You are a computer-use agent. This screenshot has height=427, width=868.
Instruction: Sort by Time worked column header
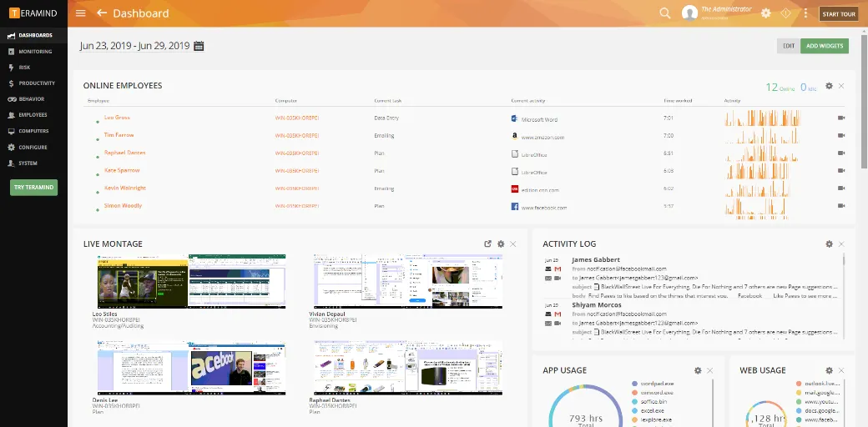(678, 101)
